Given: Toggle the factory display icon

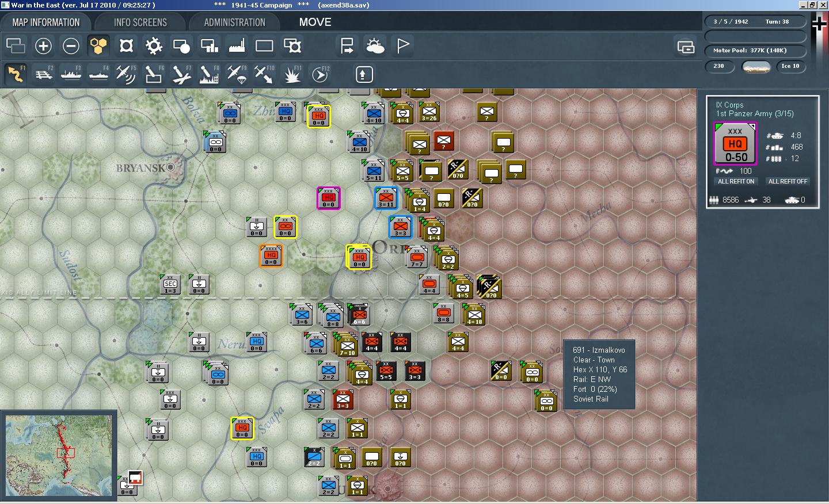Looking at the screenshot, I should pyautogui.click(x=237, y=45).
